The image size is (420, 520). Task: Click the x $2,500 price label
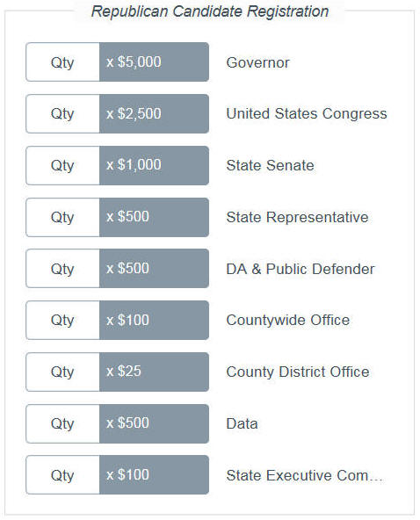click(134, 114)
